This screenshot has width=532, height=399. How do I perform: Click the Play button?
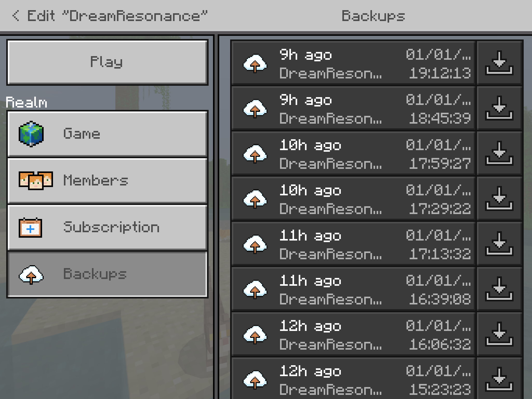click(107, 62)
